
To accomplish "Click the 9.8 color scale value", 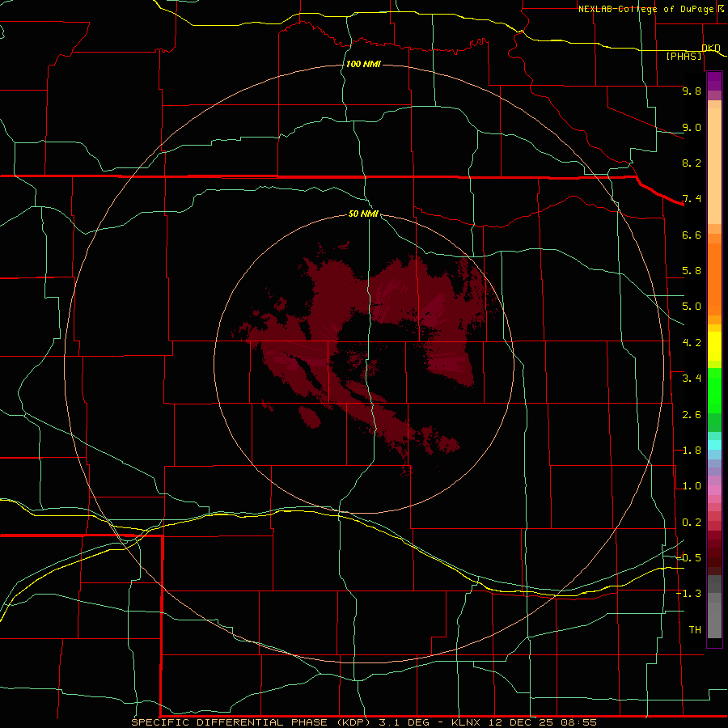I will click(692, 91).
